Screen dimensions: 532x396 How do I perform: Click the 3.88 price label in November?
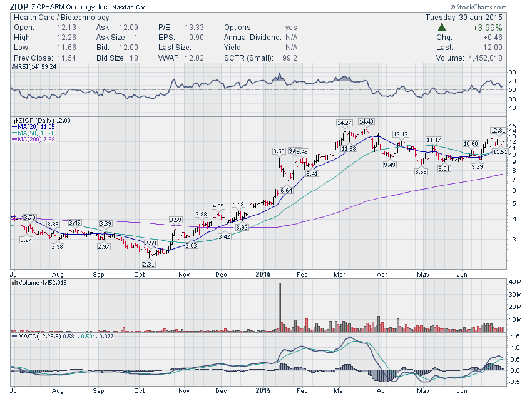coord(201,215)
